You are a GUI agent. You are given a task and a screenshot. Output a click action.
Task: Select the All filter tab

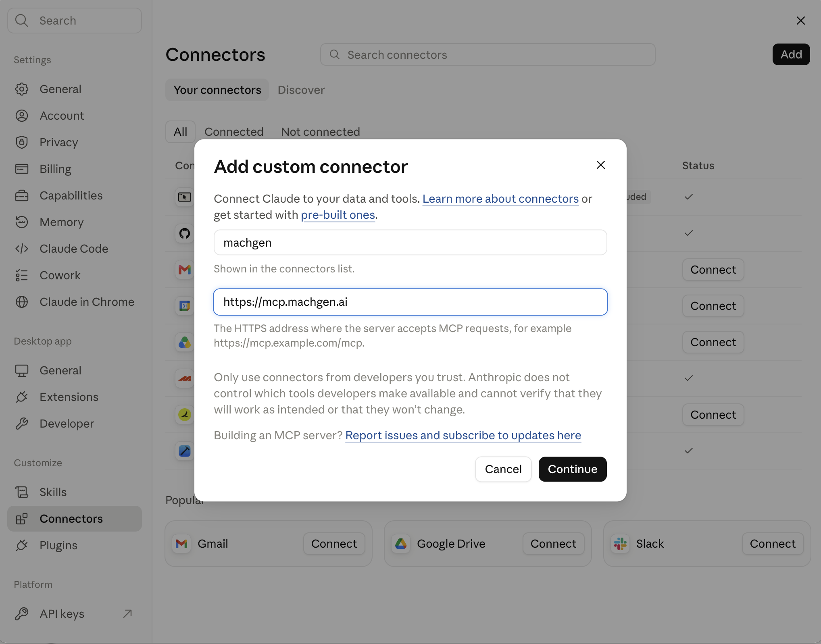coord(180,132)
